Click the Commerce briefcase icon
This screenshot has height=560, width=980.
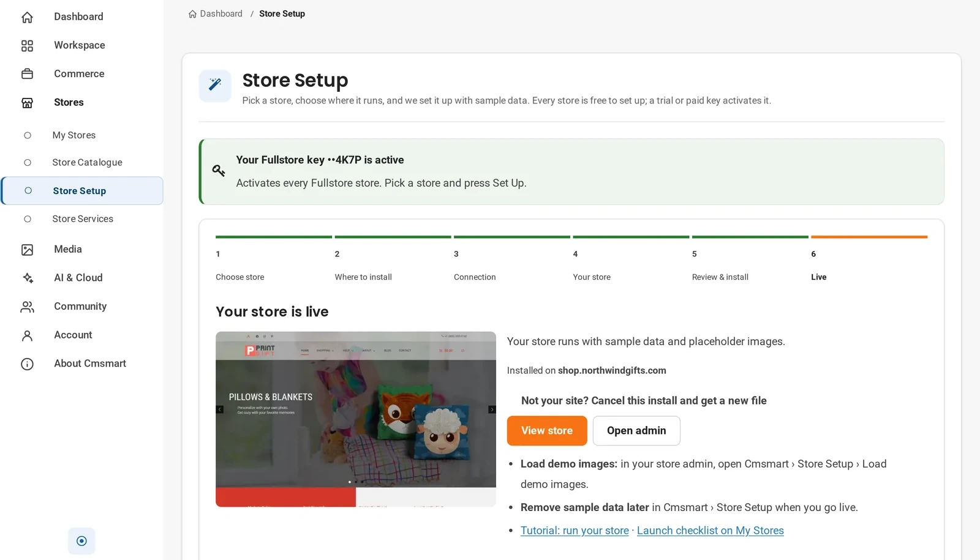[x=27, y=74]
